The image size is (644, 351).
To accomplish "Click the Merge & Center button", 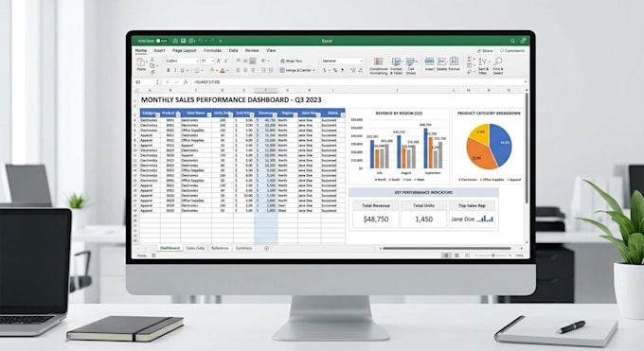I will click(297, 71).
